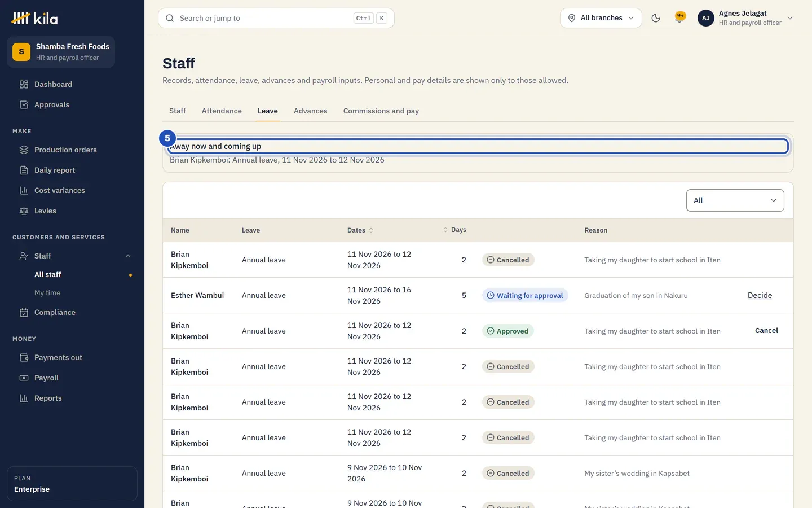Click the "11 Nov 2026 to 16 Nov 2026" dates
The image size is (812, 508).
[379, 296]
